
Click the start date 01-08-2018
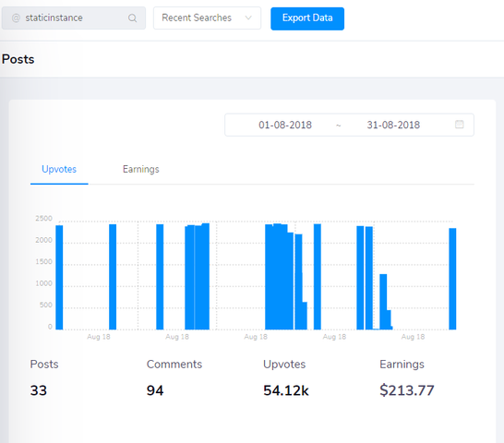[285, 125]
